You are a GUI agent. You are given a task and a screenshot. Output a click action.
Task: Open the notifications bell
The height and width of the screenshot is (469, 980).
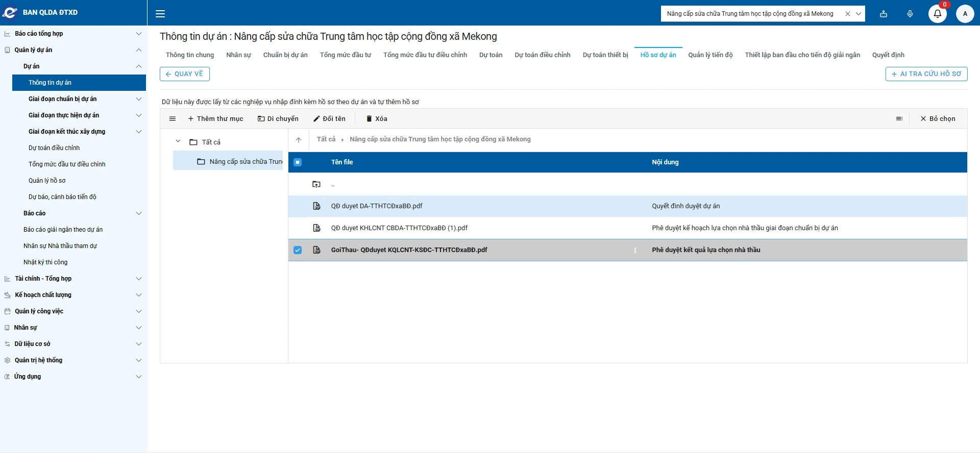pyautogui.click(x=937, y=14)
